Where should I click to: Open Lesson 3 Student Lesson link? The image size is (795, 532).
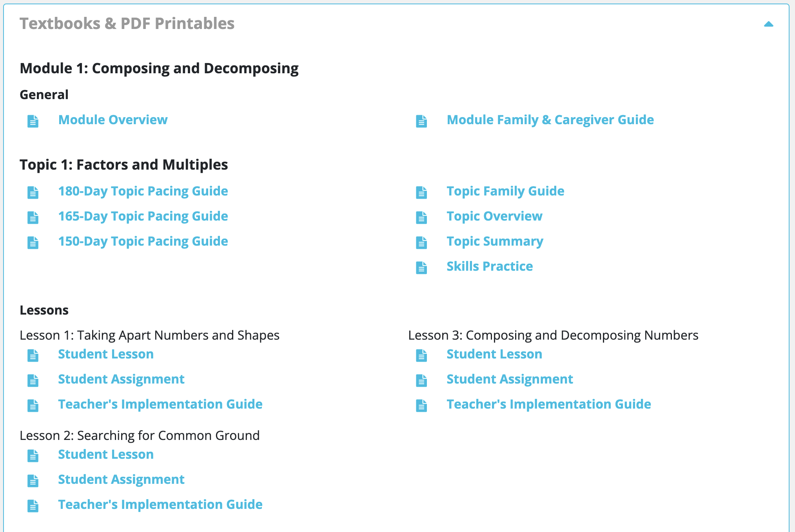click(494, 354)
